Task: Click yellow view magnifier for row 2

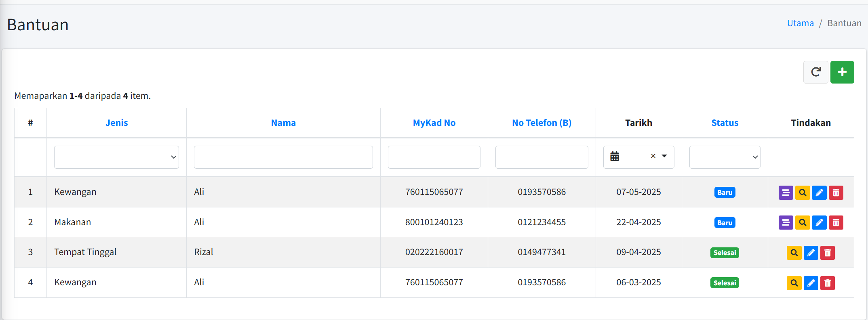Action: (802, 223)
